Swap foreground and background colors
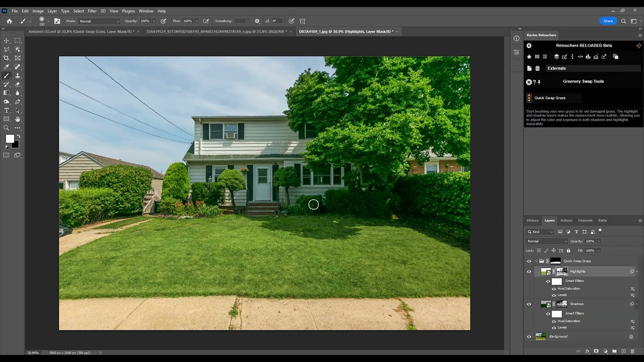This screenshot has height=362, width=644. (18, 136)
